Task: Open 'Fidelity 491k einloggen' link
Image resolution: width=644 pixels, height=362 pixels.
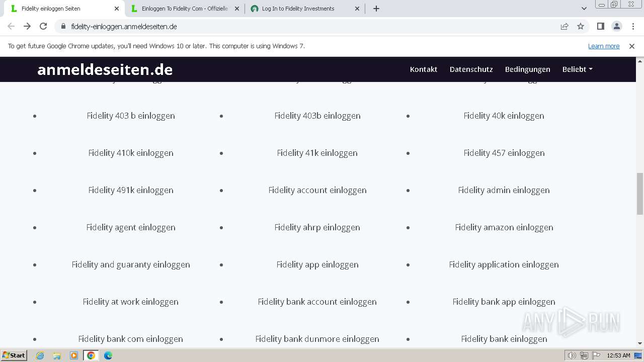Action: pyautogui.click(x=131, y=190)
